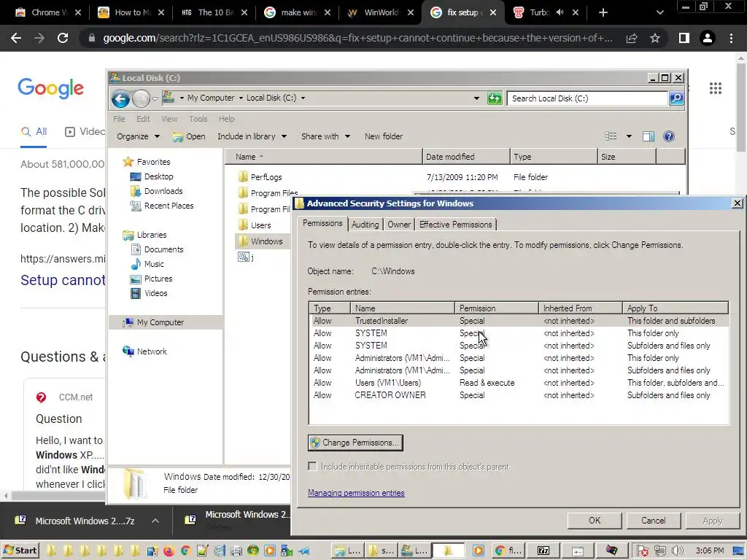The width and height of the screenshot is (747, 560).
Task: Go back in Chrome browser
Action: pos(16,38)
